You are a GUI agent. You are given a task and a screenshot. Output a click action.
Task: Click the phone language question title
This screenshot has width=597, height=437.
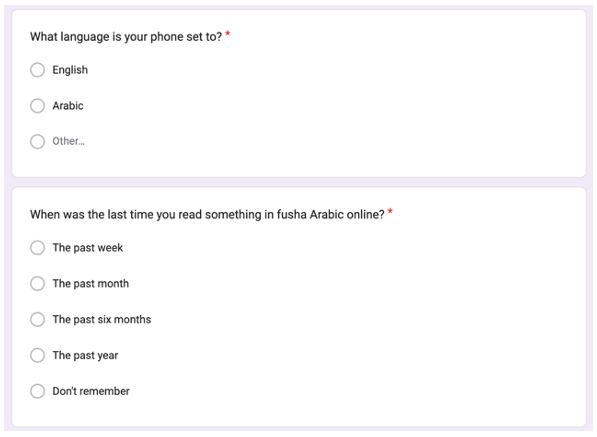pos(126,37)
